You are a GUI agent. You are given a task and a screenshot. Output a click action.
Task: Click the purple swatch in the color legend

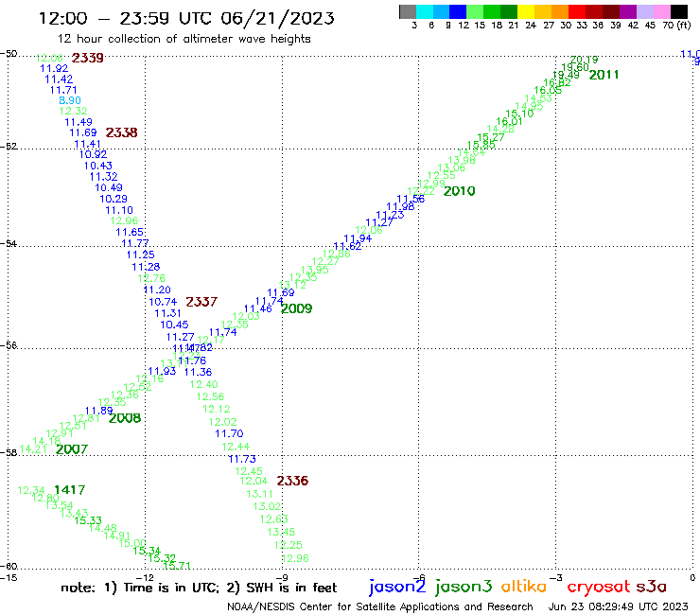(x=628, y=11)
